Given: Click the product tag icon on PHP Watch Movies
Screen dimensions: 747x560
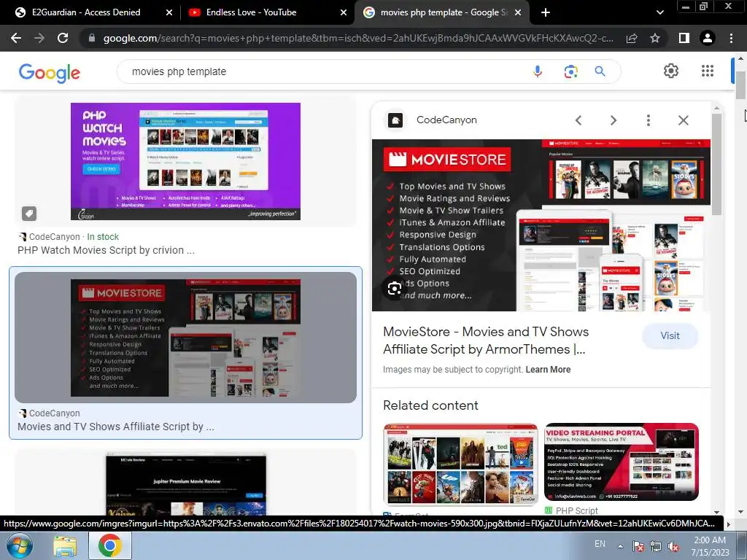Looking at the screenshot, I should [29, 214].
